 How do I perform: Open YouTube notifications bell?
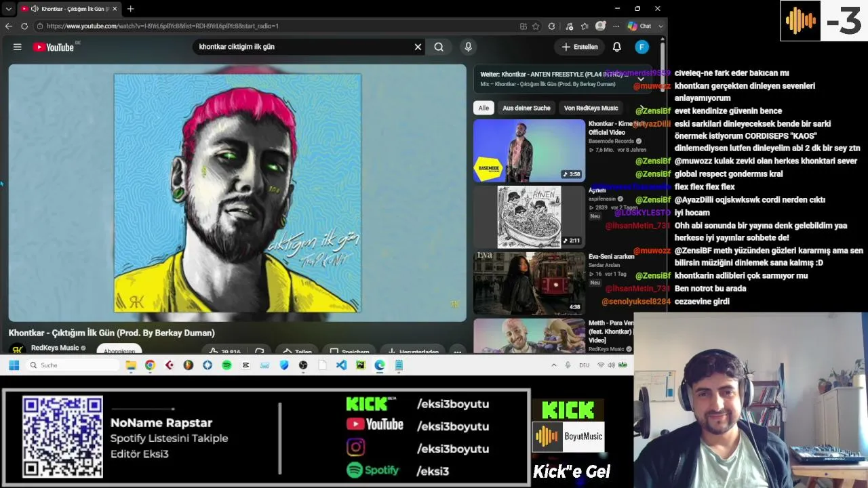click(x=617, y=47)
